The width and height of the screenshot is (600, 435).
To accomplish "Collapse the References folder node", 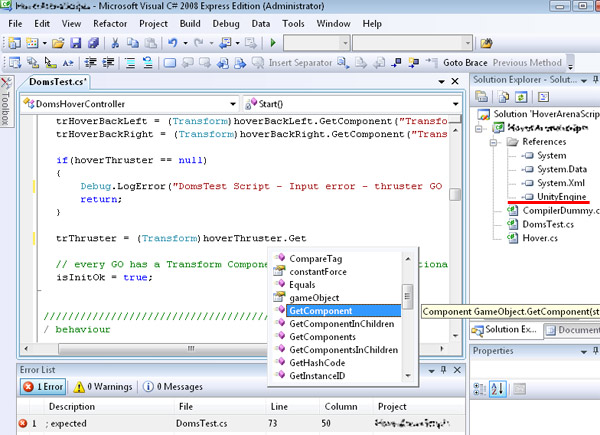I will [494, 142].
